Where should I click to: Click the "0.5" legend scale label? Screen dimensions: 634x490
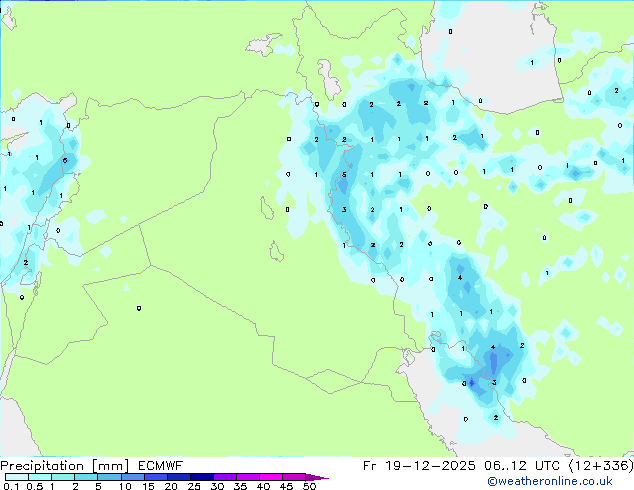click(x=35, y=486)
